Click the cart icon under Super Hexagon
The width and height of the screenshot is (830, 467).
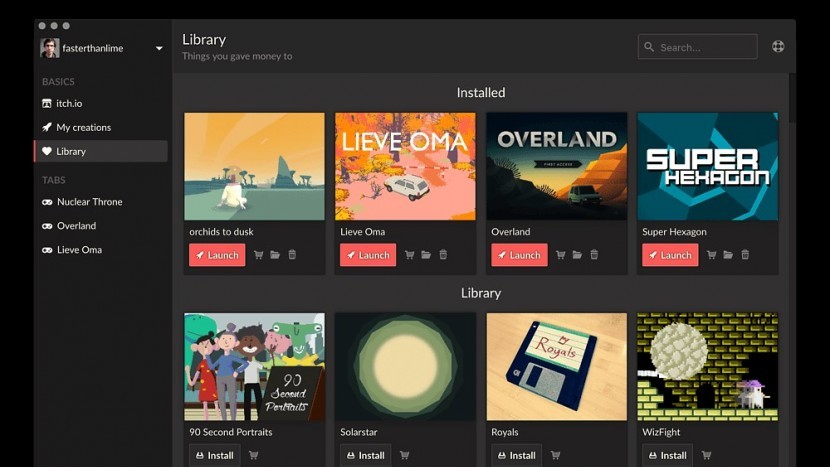(x=711, y=255)
